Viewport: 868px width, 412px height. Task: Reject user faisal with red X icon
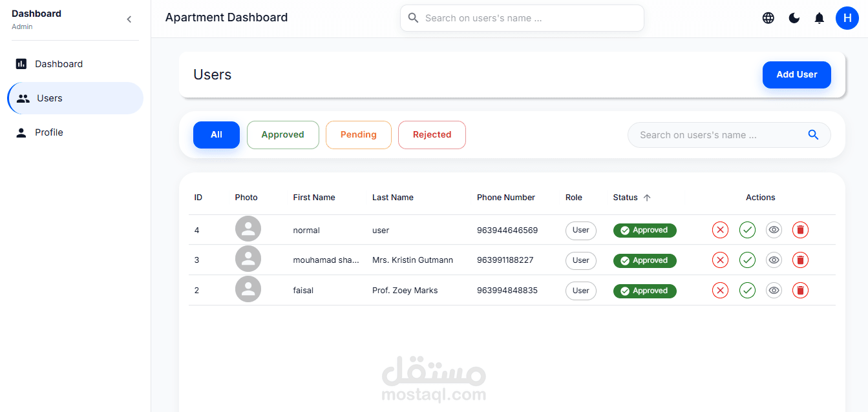click(x=720, y=291)
